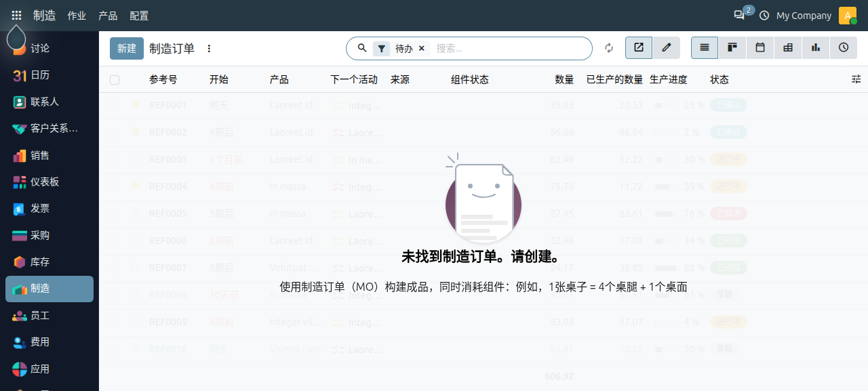Open the 库存 app in sidebar
The height and width of the screenshot is (391, 868).
(x=50, y=262)
